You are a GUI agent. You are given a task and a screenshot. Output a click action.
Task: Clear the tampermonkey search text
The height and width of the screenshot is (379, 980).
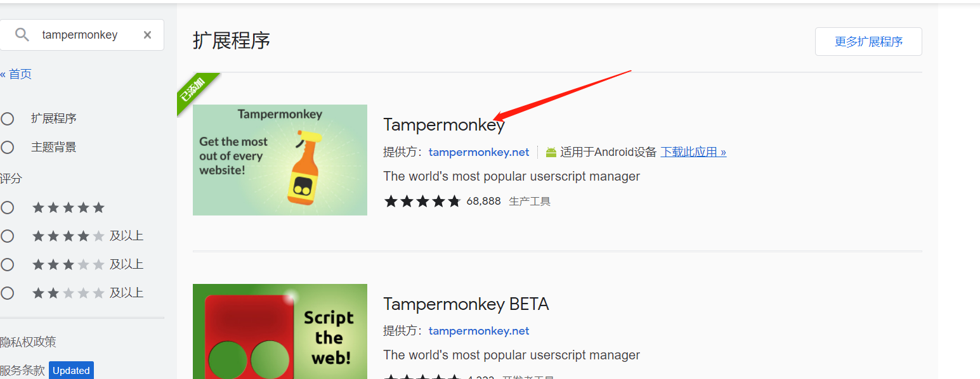(x=147, y=35)
